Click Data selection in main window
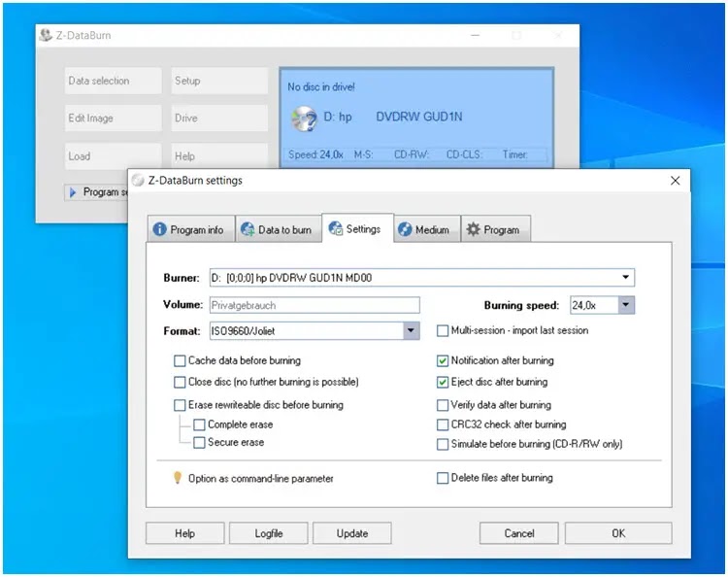 (114, 81)
